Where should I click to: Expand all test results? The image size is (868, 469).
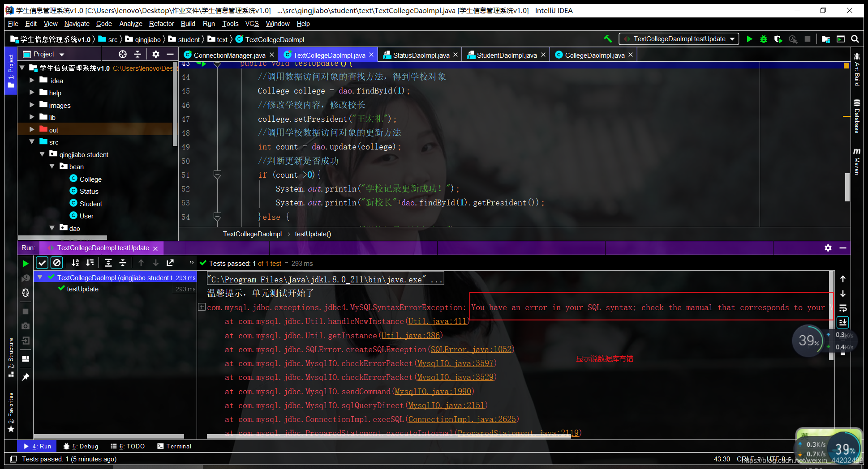click(108, 263)
